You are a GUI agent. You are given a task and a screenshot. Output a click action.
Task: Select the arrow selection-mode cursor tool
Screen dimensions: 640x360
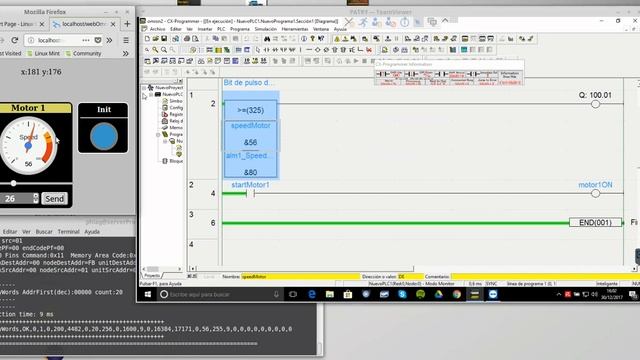pos(258,50)
